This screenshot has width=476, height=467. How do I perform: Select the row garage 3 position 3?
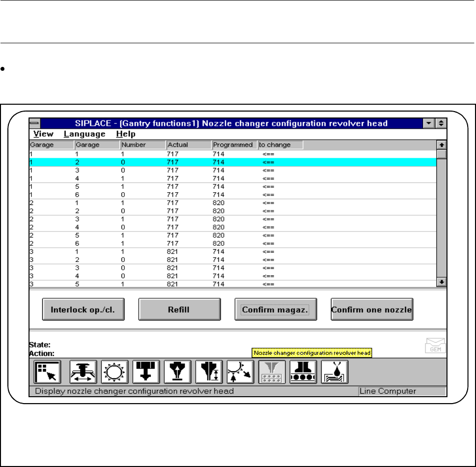click(233, 268)
